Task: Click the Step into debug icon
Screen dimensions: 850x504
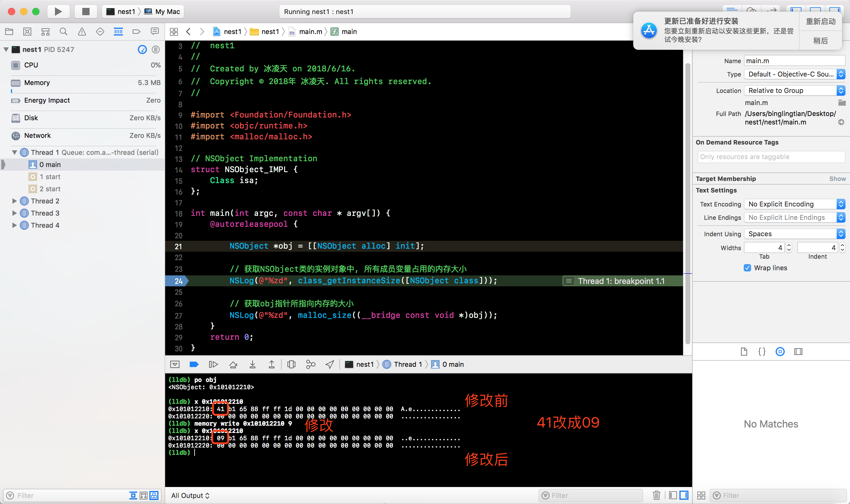Action: (252, 364)
